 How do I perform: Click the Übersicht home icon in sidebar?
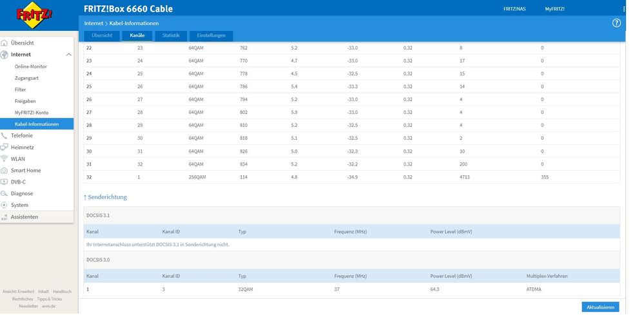coord(4,43)
